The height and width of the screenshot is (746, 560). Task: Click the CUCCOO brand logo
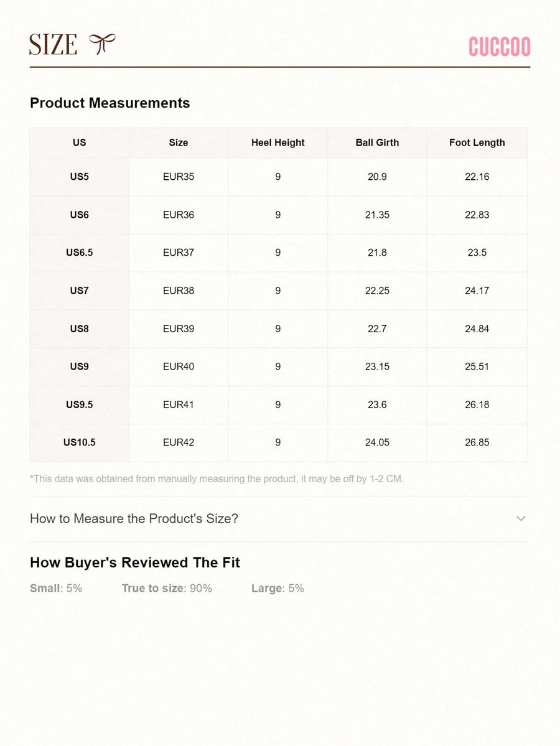[499, 47]
